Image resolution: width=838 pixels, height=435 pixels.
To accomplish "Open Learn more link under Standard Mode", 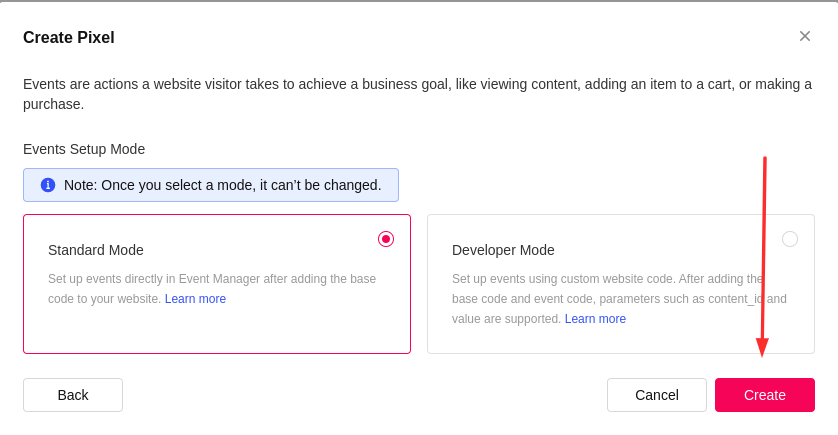I will pyautogui.click(x=195, y=299).
